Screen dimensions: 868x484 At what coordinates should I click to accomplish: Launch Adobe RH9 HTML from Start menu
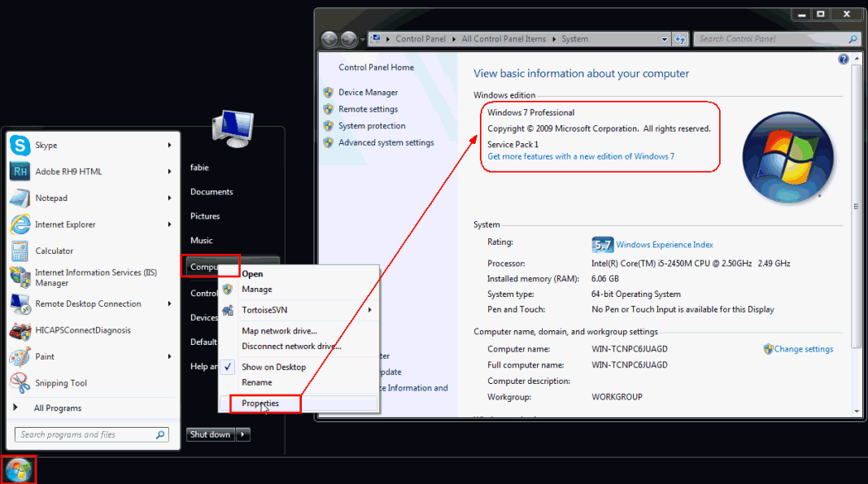[x=68, y=172]
